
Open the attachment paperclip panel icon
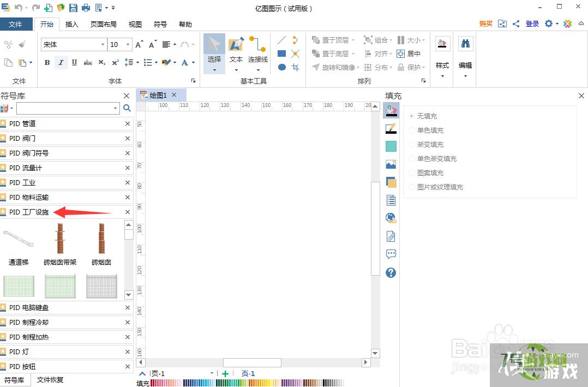click(391, 236)
